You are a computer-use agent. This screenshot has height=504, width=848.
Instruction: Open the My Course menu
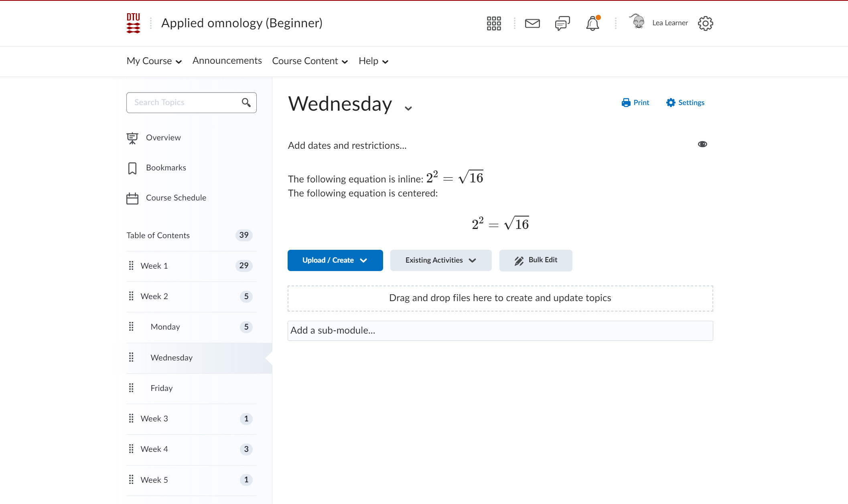[x=154, y=61]
